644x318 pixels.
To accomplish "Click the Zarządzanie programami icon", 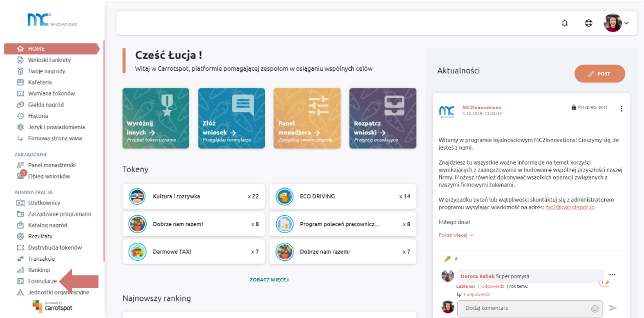I will (x=20, y=214).
